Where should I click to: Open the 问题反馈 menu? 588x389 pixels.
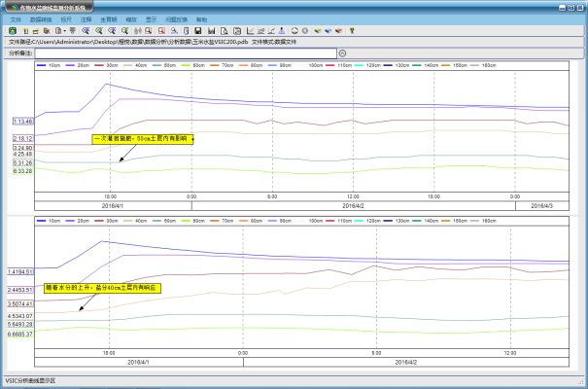click(x=177, y=19)
